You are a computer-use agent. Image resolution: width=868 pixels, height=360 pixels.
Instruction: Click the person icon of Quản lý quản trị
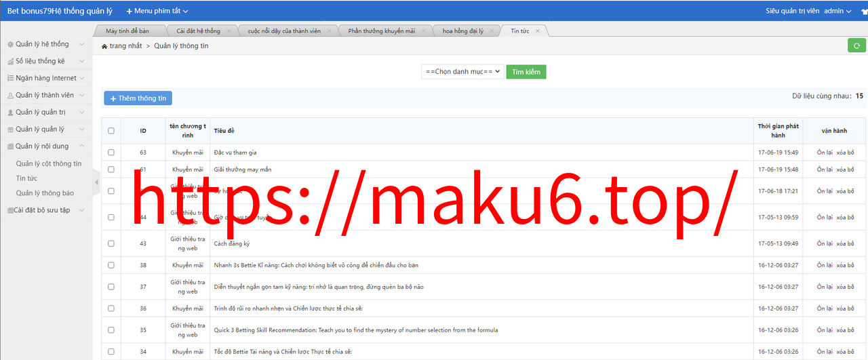[x=10, y=113]
